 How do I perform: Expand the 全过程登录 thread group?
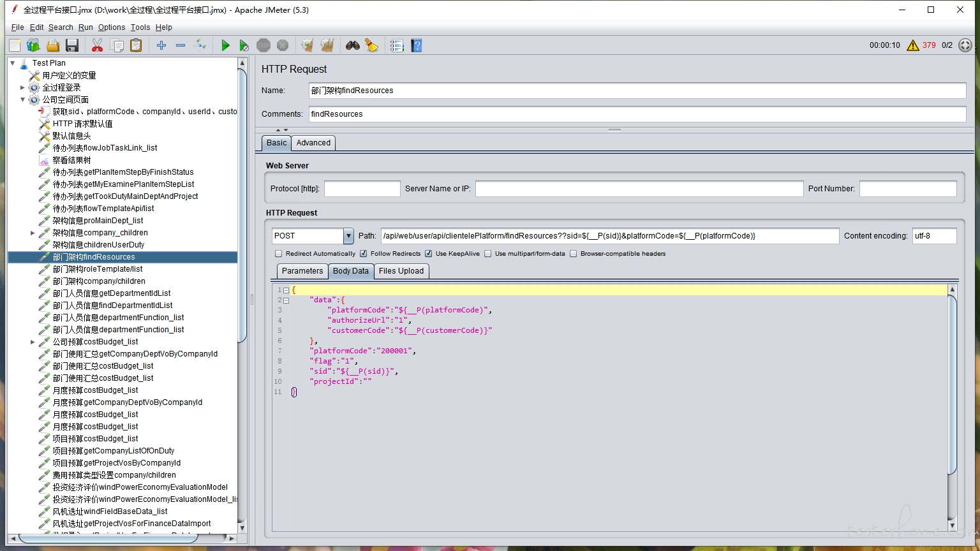coord(23,87)
